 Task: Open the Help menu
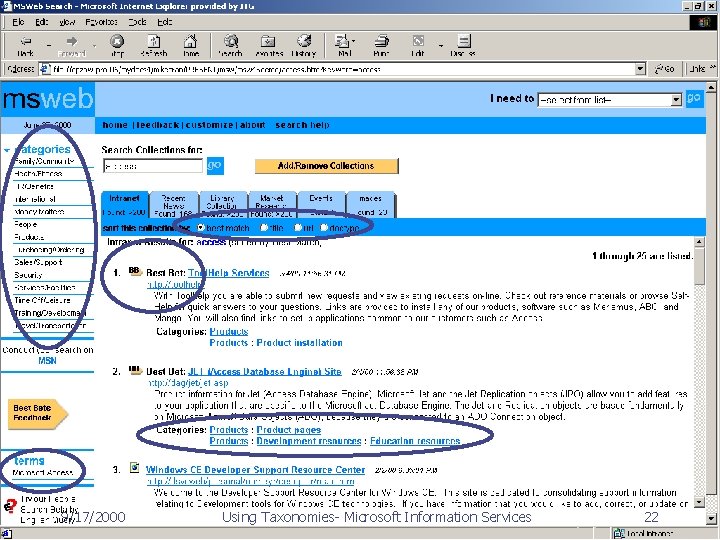pos(164,22)
